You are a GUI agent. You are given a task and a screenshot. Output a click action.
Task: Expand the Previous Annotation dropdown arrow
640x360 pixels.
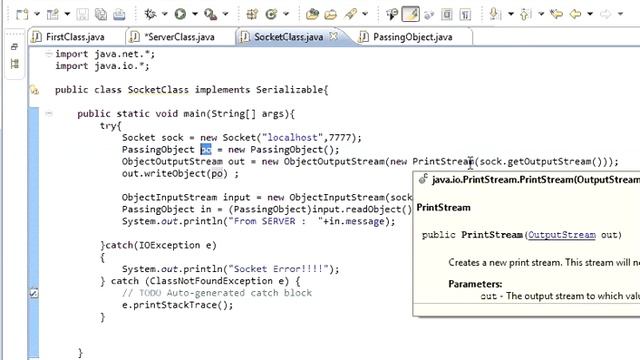coord(541,14)
